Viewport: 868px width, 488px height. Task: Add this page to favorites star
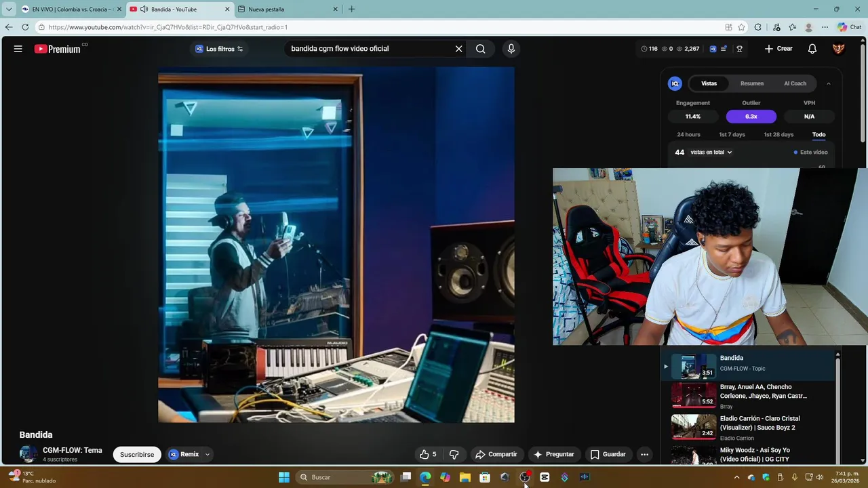742,27
